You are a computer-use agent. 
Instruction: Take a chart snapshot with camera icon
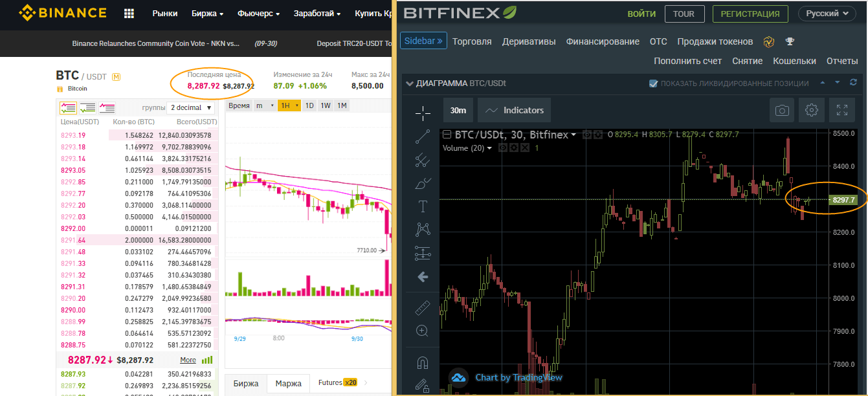pyautogui.click(x=782, y=111)
